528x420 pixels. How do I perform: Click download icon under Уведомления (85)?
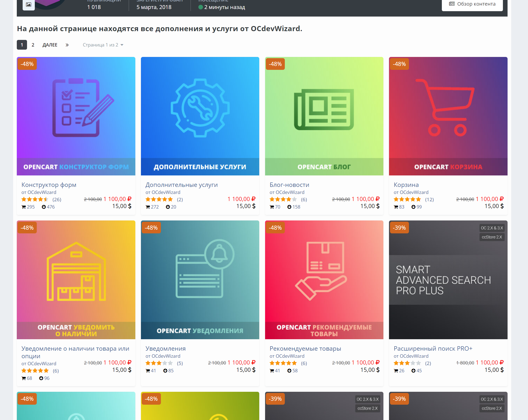(165, 371)
